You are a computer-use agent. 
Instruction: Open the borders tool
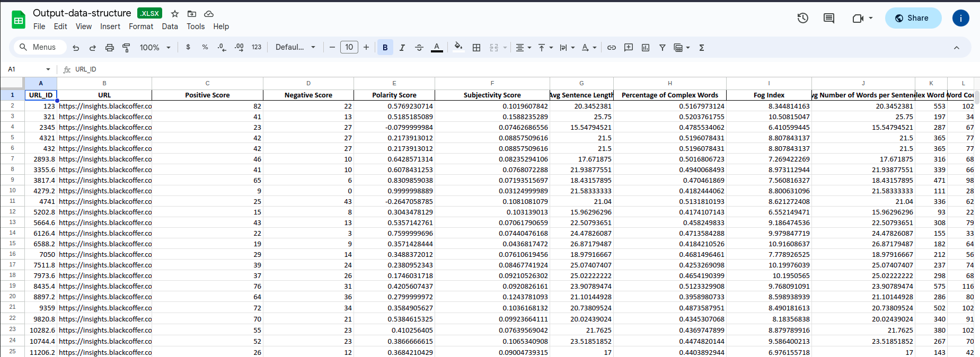476,48
